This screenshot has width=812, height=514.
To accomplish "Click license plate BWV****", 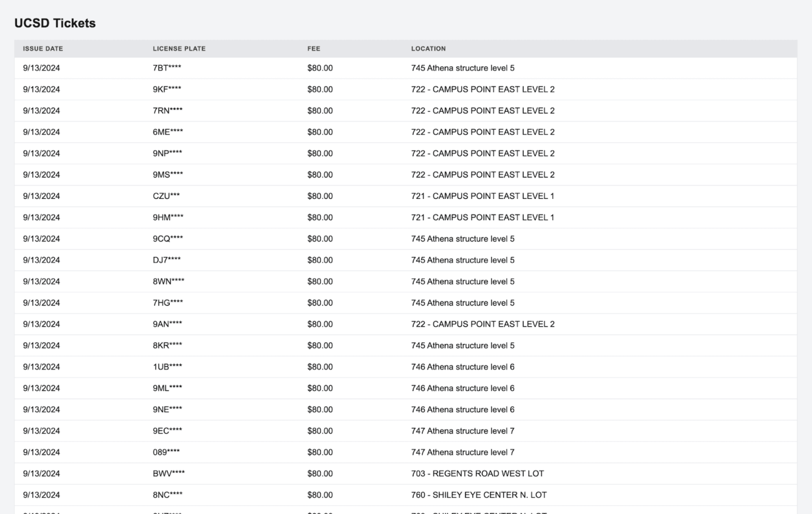I will tap(168, 474).
